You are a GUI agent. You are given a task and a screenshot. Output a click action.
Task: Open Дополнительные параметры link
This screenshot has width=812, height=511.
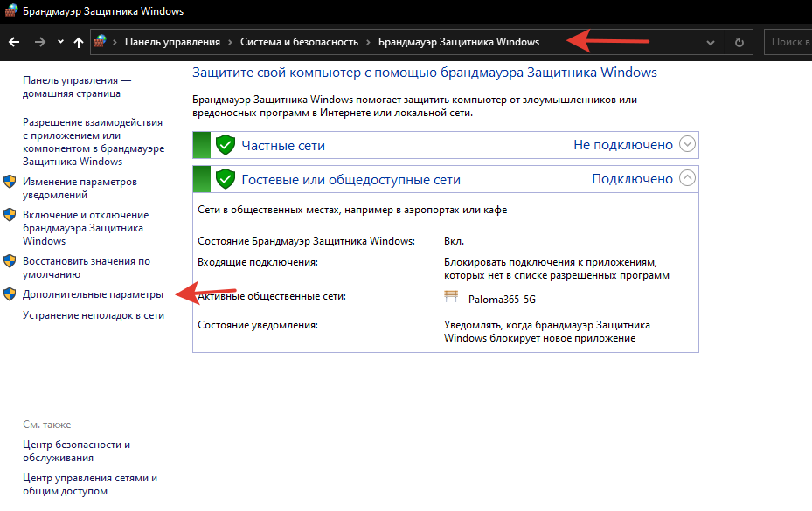click(93, 295)
